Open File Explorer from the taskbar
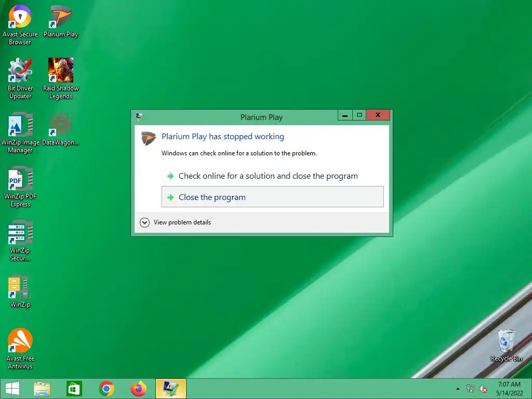Screen dimensions: 532x399 click(42, 389)
